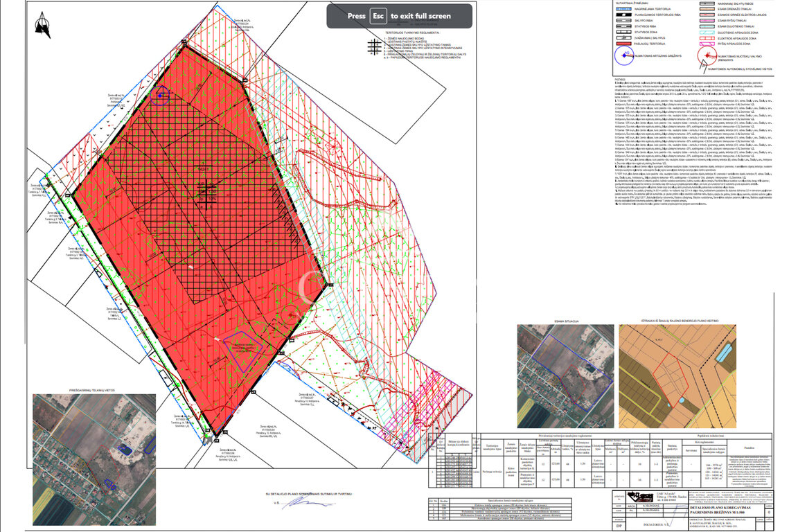Click the black Planuojamos teritorijos riba legend swatch
This screenshot has width=798, height=532.
[623, 15]
